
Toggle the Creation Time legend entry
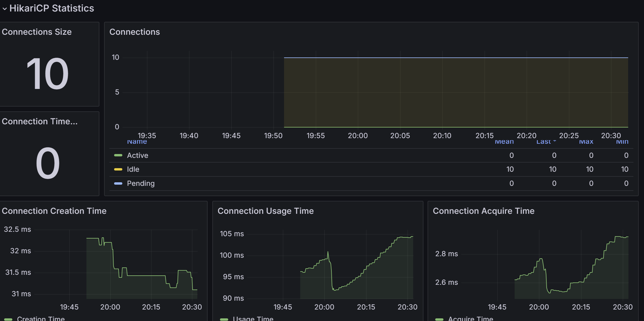[x=41, y=318]
